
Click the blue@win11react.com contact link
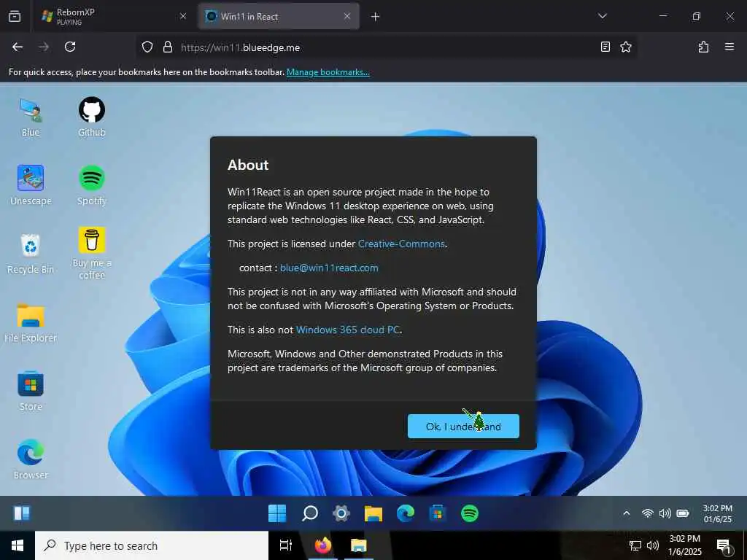(329, 268)
